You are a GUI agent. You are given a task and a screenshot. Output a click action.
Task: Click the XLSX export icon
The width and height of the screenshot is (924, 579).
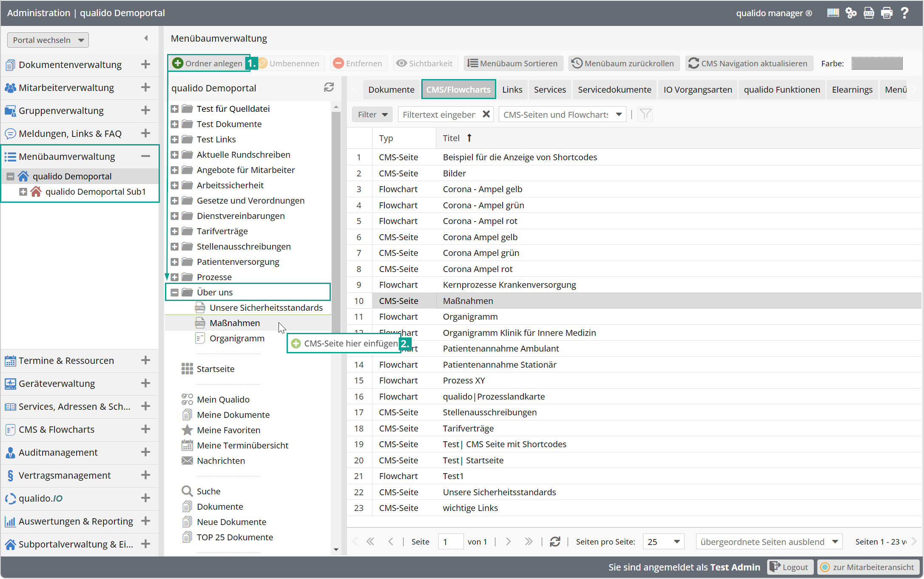(869, 13)
